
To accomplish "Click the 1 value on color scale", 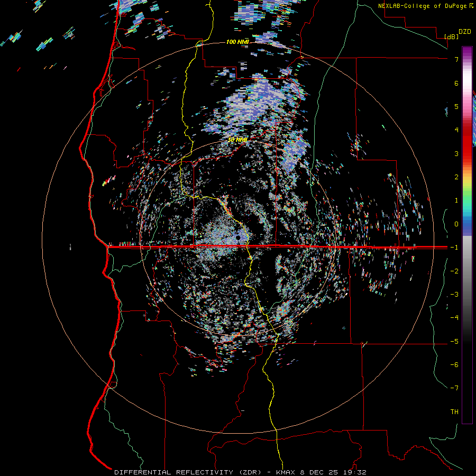I will [x=456, y=200].
